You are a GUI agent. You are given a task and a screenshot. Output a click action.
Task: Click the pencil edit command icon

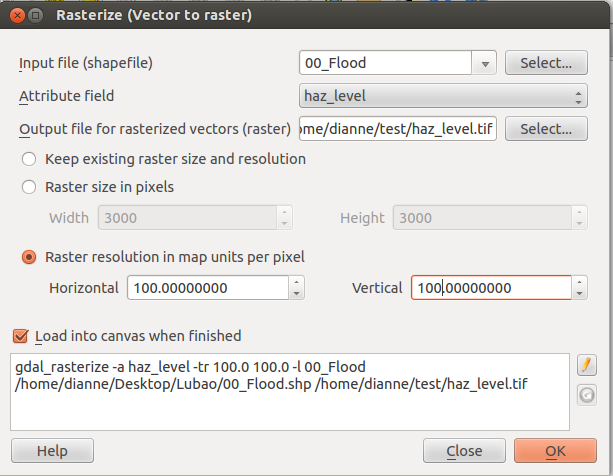coord(587,365)
